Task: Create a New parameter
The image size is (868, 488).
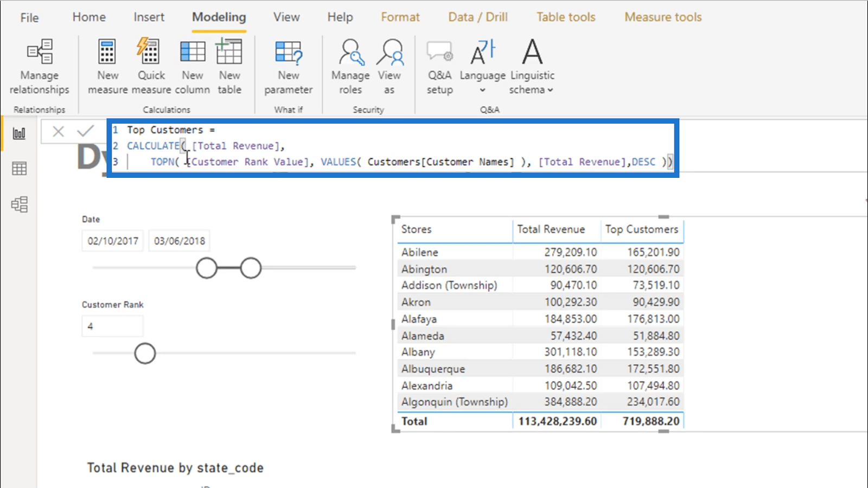Action: pos(289,67)
